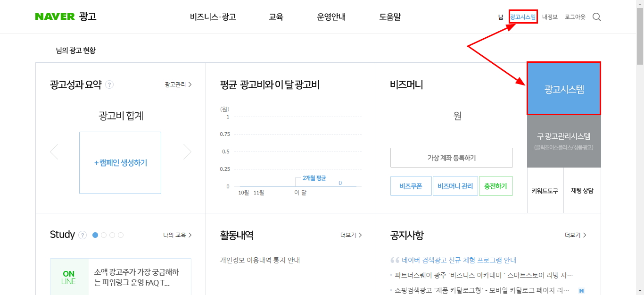Image resolution: width=644 pixels, height=295 pixels.
Task: Click 광고비 합계 heading text
Action: [x=121, y=116]
